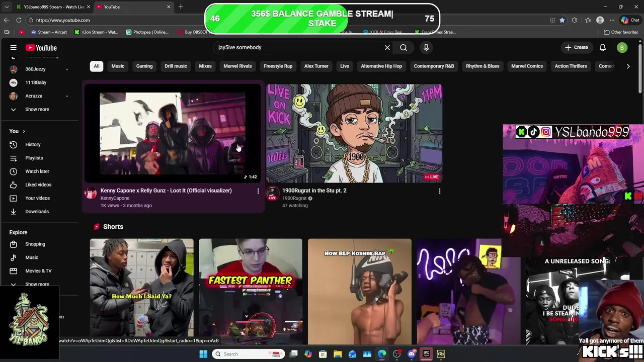Click the Create button
644x362 pixels.
(x=577, y=47)
